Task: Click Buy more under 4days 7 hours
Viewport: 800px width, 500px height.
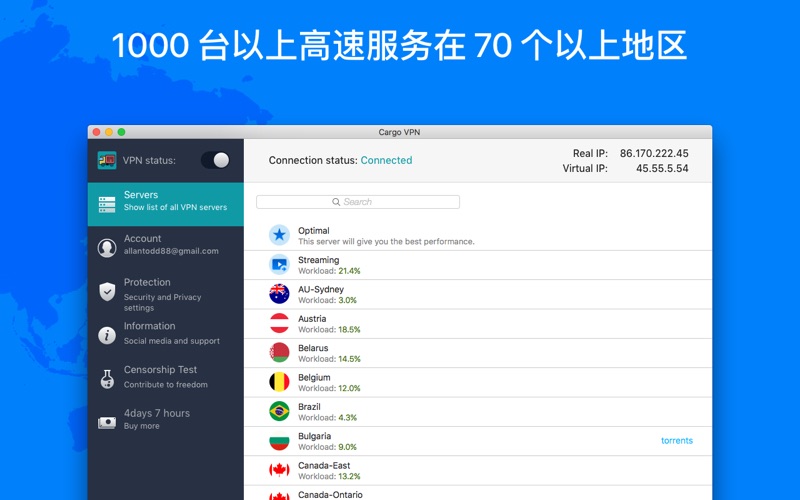Action: click(x=141, y=426)
